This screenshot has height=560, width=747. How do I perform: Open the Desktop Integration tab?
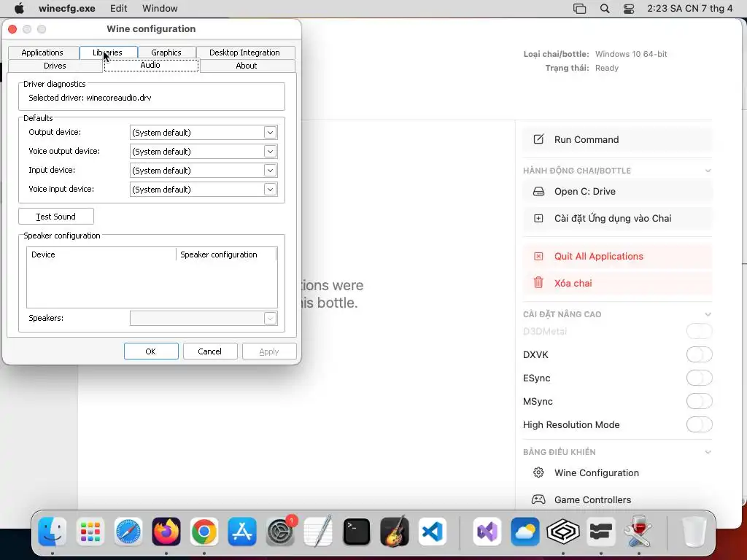(245, 52)
